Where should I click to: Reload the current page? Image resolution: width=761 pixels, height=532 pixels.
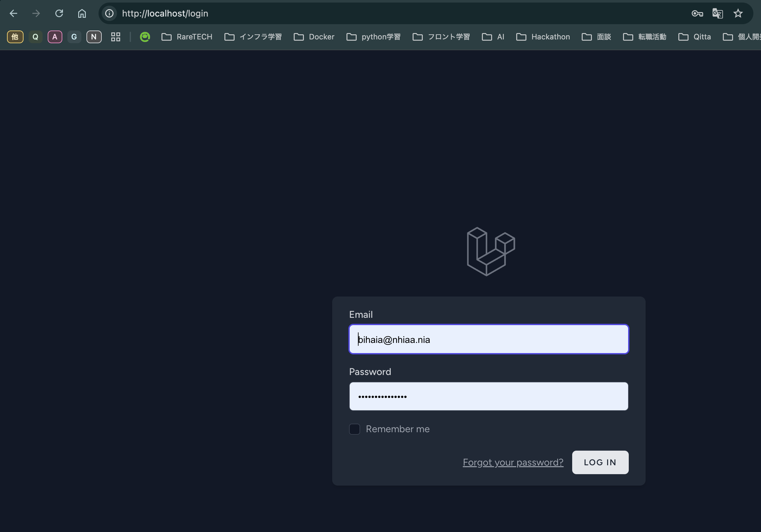59,13
